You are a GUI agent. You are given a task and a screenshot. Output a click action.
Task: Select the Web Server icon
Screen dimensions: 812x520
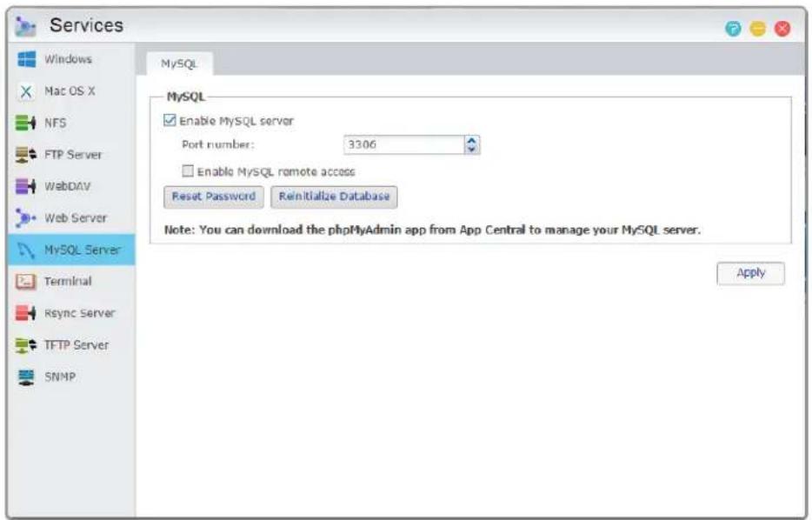pyautogui.click(x=26, y=218)
